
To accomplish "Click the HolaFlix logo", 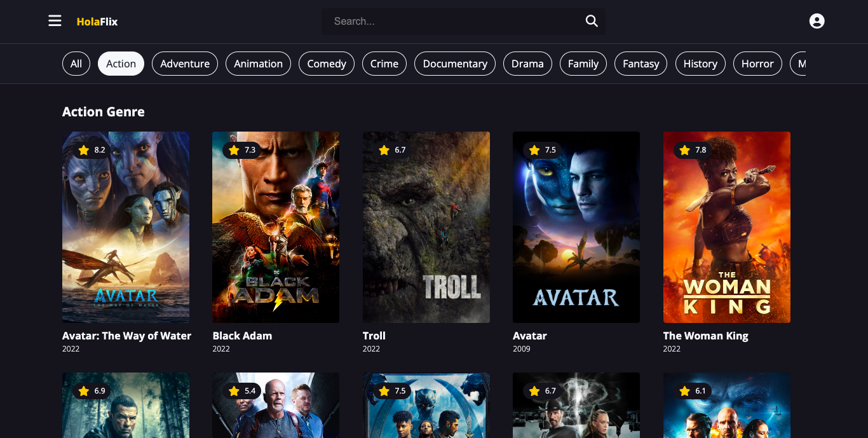I will click(97, 22).
